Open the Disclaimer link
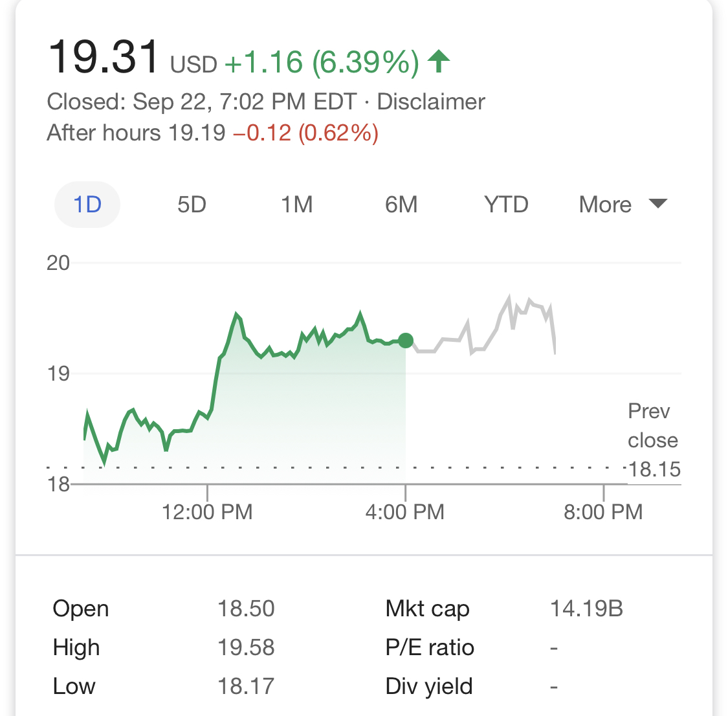This screenshot has width=728, height=716. coord(430,102)
